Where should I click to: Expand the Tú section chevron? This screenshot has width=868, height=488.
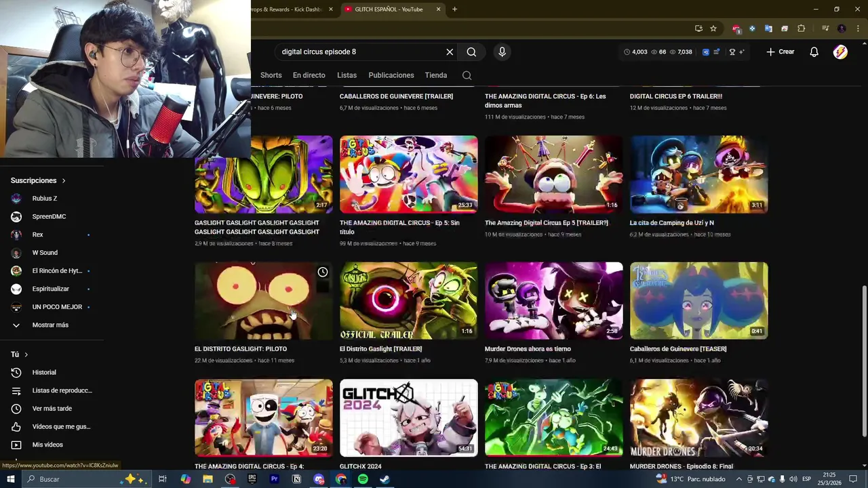click(x=26, y=354)
